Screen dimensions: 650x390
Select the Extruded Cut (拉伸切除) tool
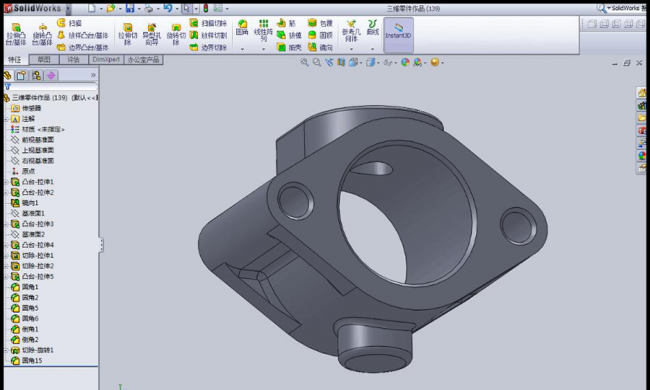[x=128, y=35]
